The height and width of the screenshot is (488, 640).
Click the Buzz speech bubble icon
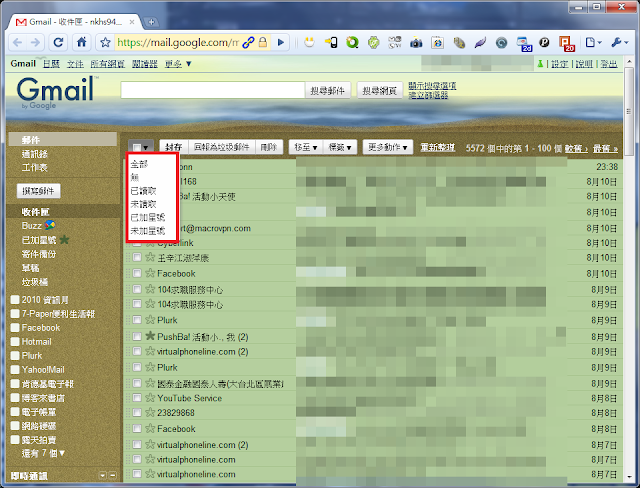point(50,225)
